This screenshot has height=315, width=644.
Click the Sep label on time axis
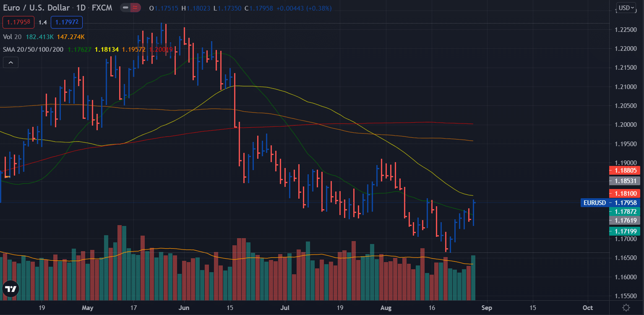[x=487, y=308]
